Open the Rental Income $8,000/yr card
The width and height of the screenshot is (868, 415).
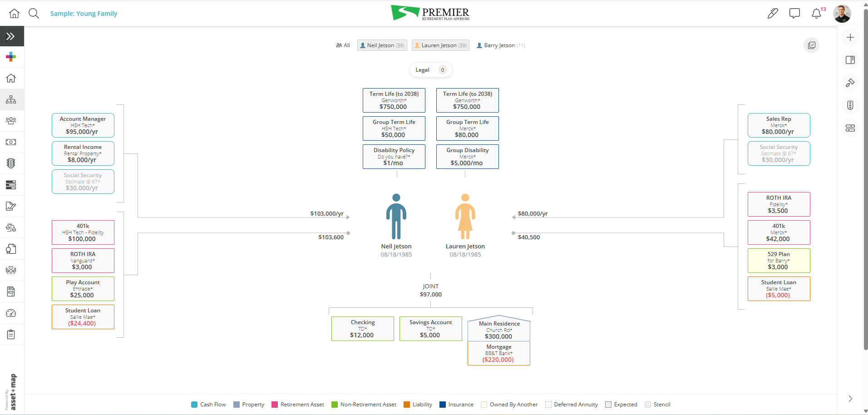tap(83, 153)
